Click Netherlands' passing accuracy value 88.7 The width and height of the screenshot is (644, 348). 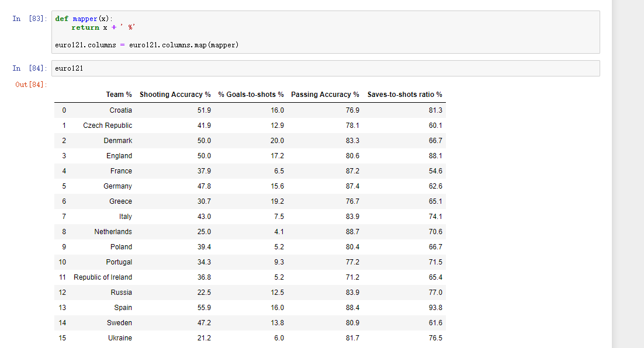pyautogui.click(x=352, y=232)
